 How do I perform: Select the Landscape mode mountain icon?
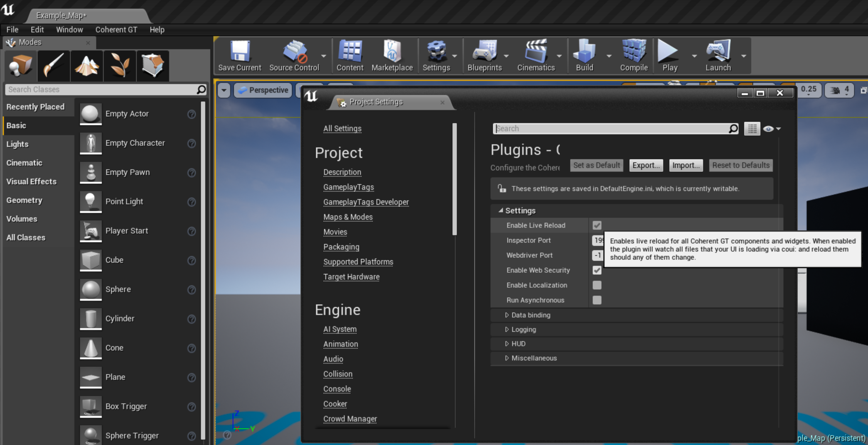[86, 66]
